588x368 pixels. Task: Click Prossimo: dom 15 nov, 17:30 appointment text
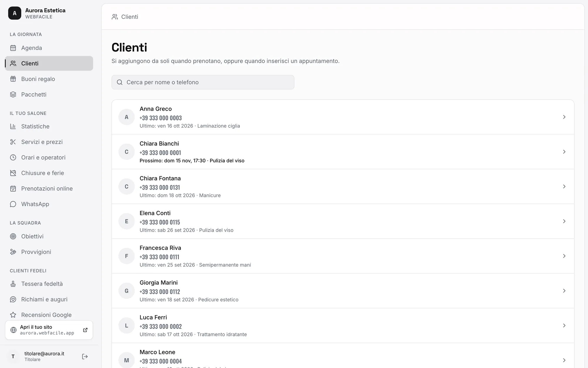click(192, 161)
